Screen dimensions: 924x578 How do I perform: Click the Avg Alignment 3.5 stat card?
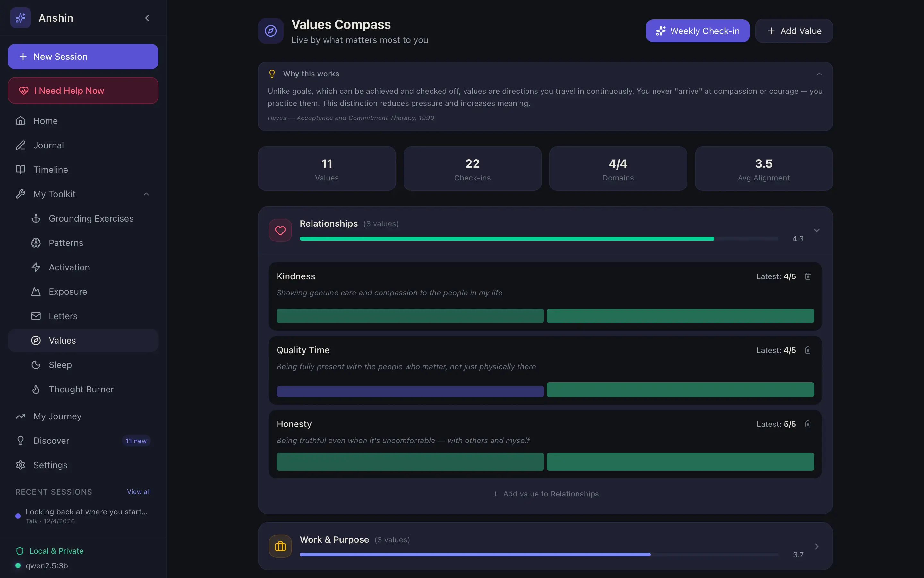(x=764, y=169)
